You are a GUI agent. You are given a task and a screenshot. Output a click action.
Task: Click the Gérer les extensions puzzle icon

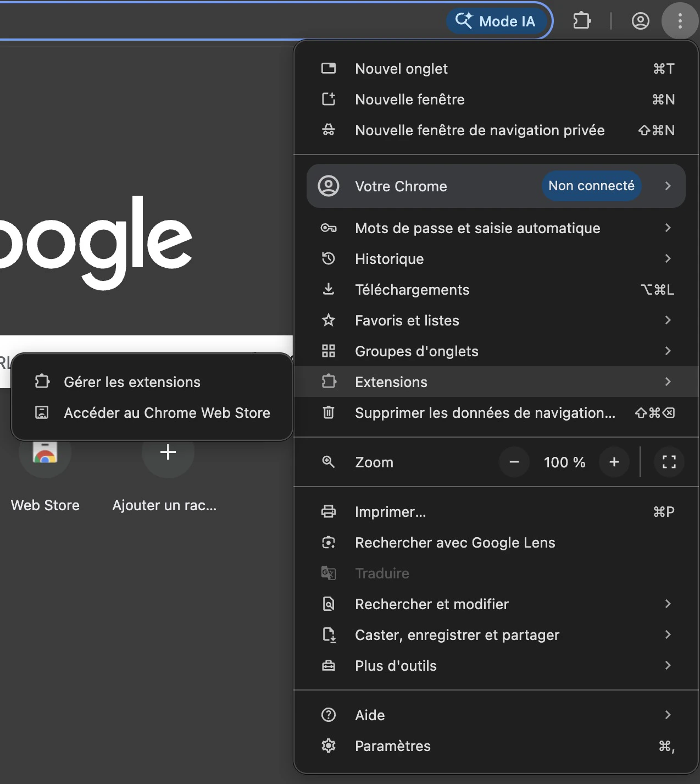click(x=42, y=382)
